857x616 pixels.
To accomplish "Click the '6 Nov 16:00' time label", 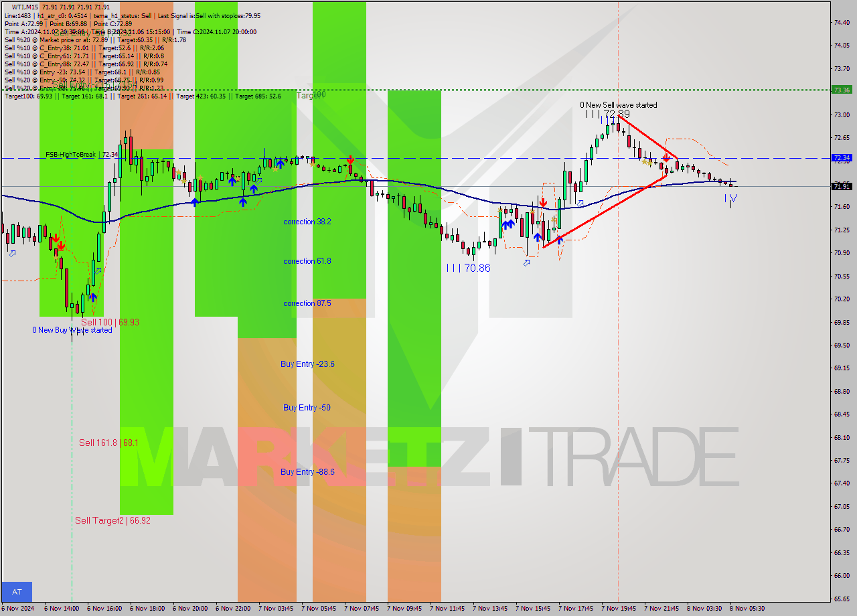I will click(x=104, y=609).
